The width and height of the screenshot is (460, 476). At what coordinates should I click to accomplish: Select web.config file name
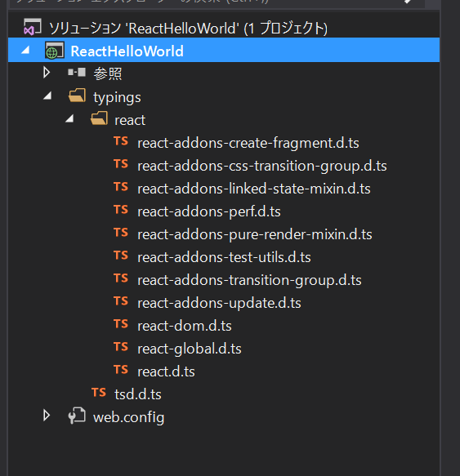click(x=128, y=417)
